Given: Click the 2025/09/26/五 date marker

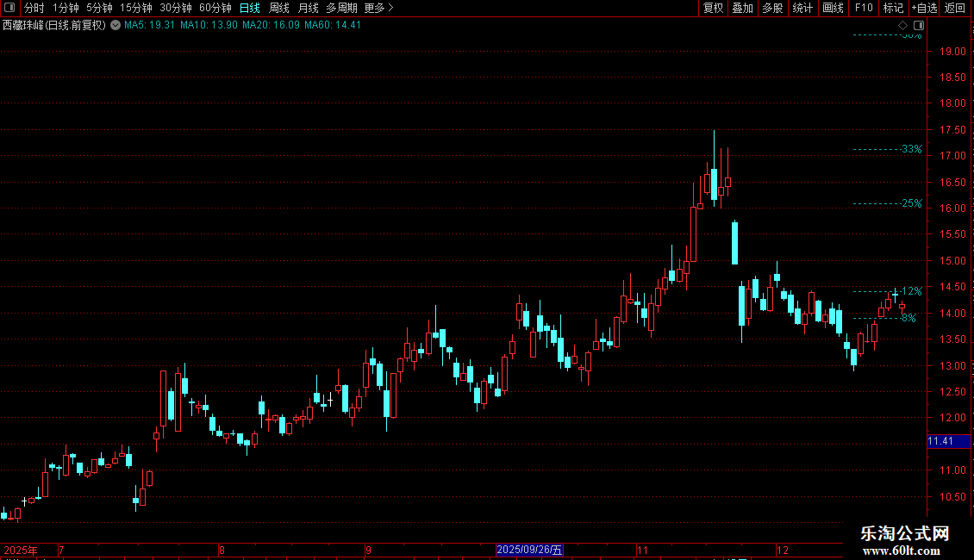Looking at the screenshot, I should pyautogui.click(x=529, y=550).
